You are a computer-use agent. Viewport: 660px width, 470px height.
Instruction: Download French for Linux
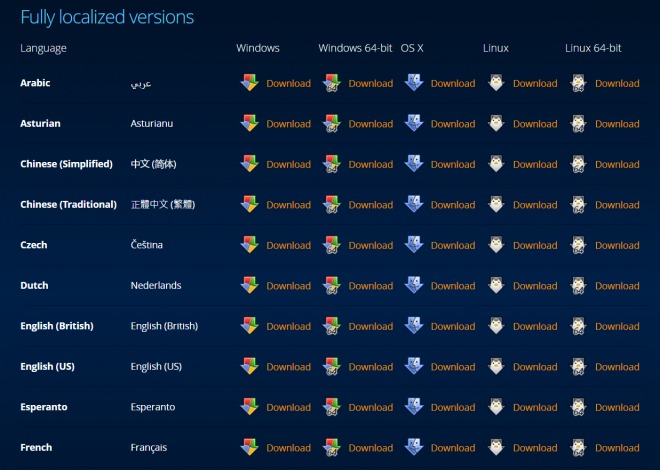pos(535,448)
